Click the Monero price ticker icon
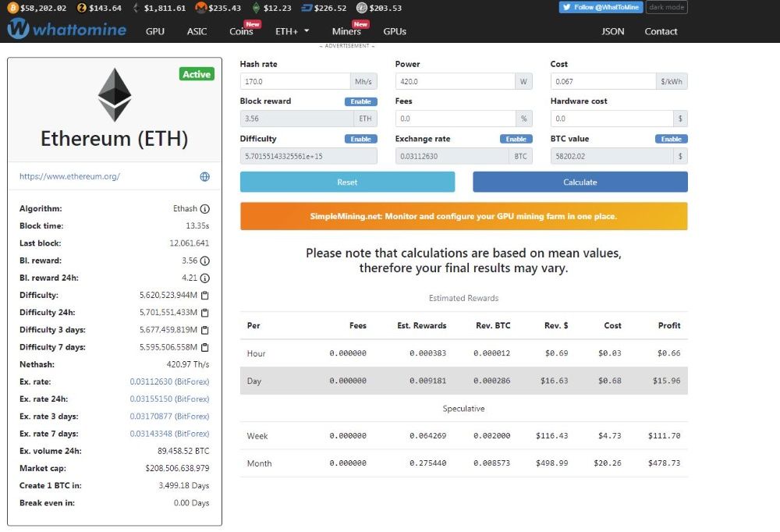The height and width of the screenshot is (532, 780). tap(201, 8)
